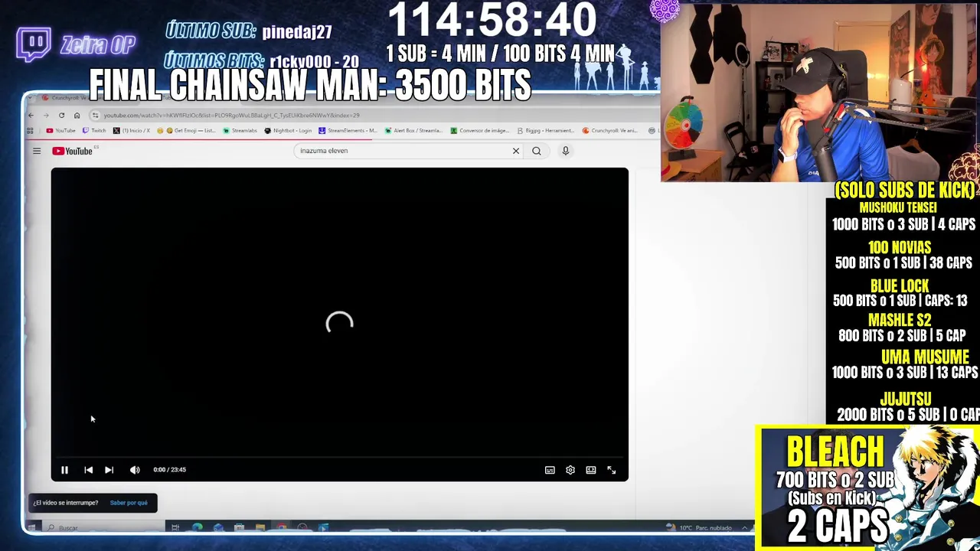This screenshot has height=551, width=980.
Task: Open the Nightbot - Login bookmark
Action: (x=288, y=131)
